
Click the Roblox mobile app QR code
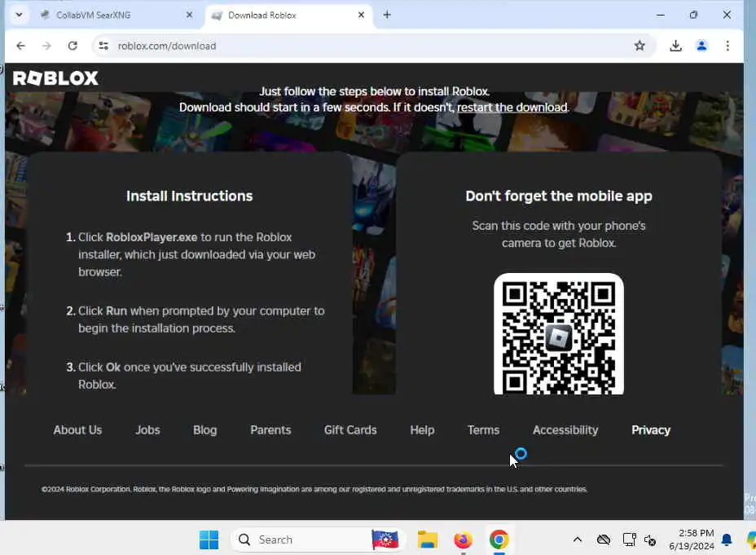558,334
